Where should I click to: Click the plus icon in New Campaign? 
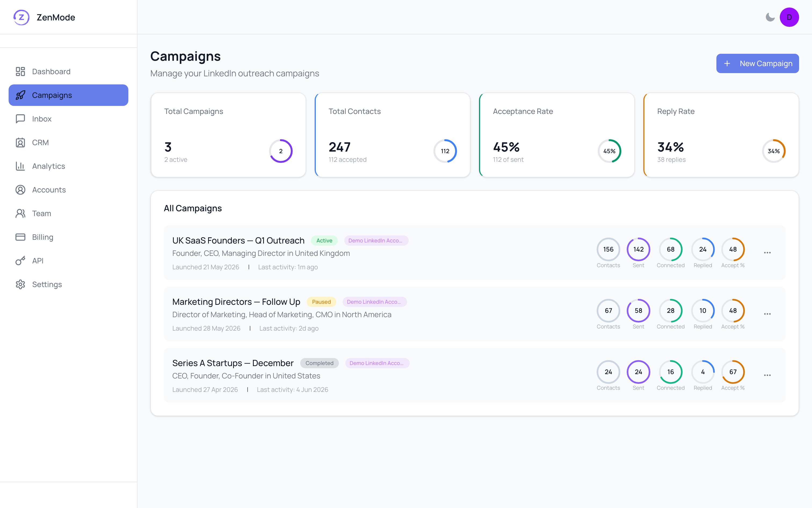[x=727, y=63]
